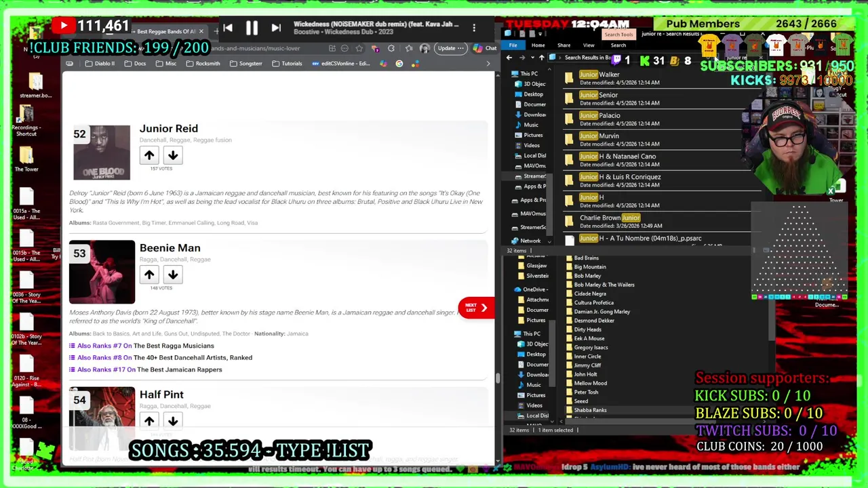Open Junior Walker folder search result
Screen dimensions: 868x488
(654, 79)
